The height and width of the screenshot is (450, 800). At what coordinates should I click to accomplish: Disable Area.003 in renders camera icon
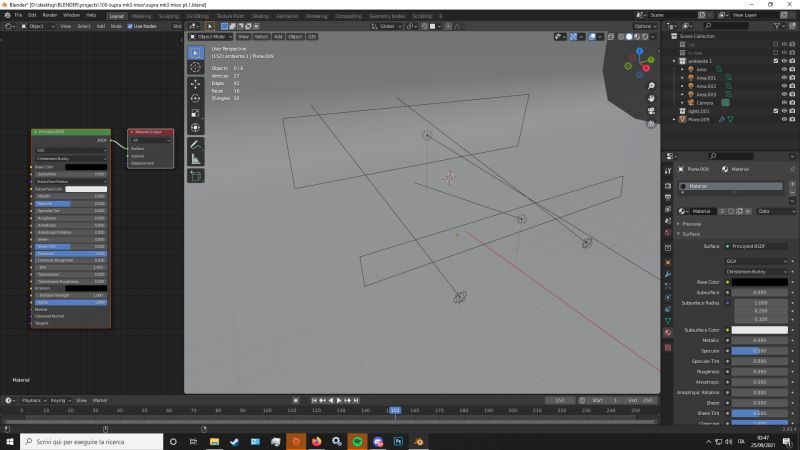792,94
